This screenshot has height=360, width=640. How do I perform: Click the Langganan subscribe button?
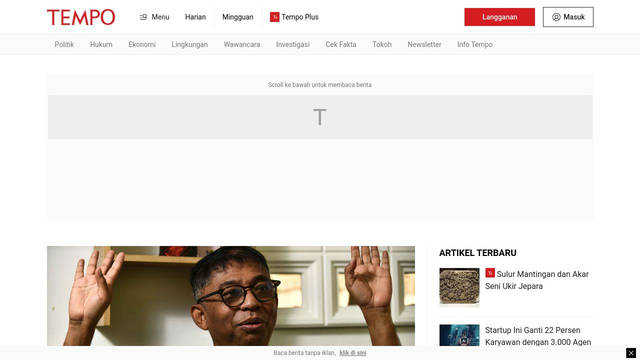tap(499, 17)
